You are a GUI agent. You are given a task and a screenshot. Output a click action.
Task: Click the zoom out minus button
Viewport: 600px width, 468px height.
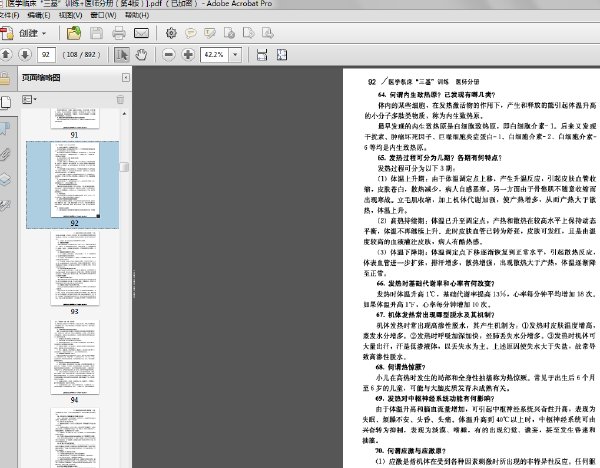[x=168, y=55]
